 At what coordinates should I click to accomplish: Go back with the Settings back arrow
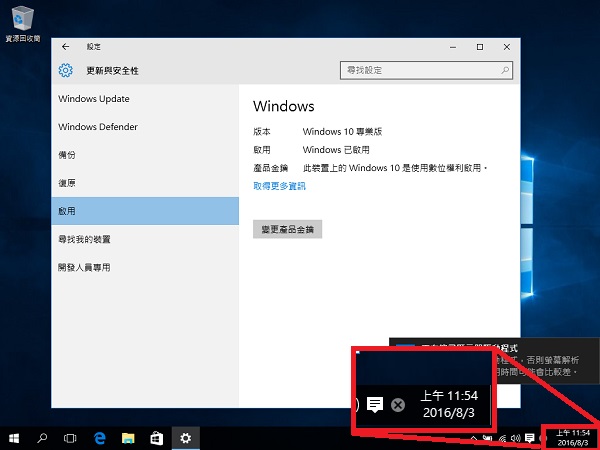tap(65, 47)
